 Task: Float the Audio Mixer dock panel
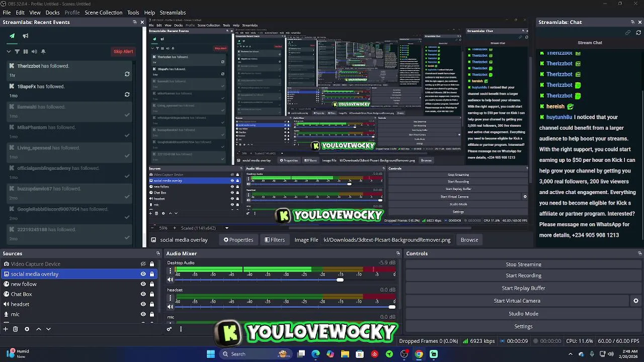pos(398,253)
